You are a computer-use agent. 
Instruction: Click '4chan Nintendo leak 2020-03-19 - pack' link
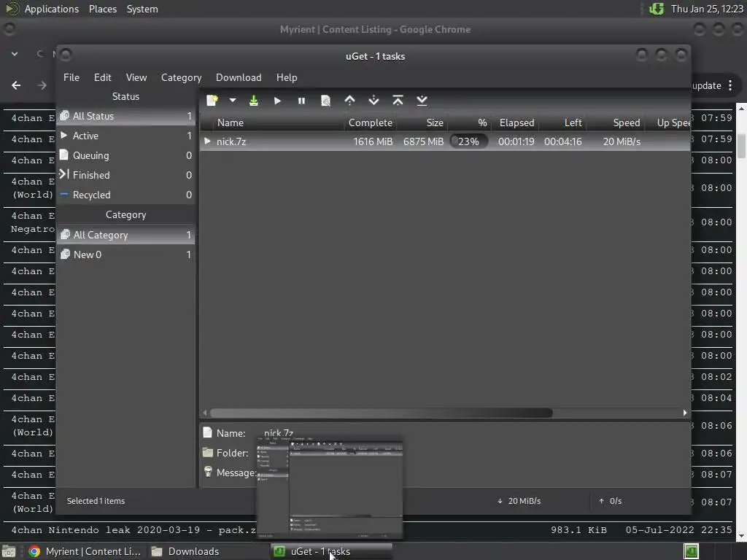[x=133, y=530]
